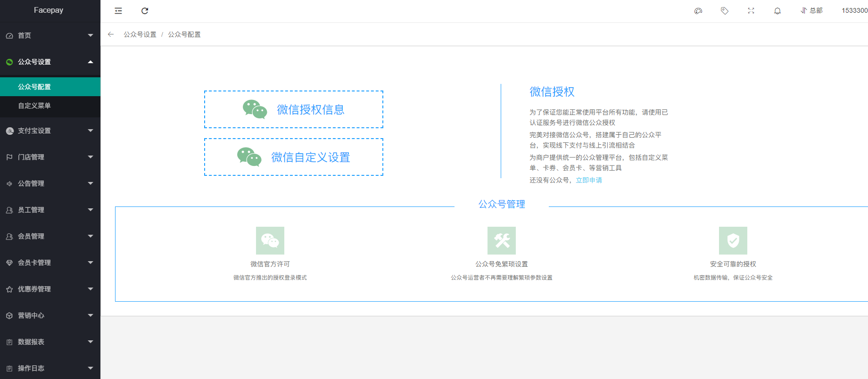Expand the 会员卡管理 menu arrow

point(91,263)
